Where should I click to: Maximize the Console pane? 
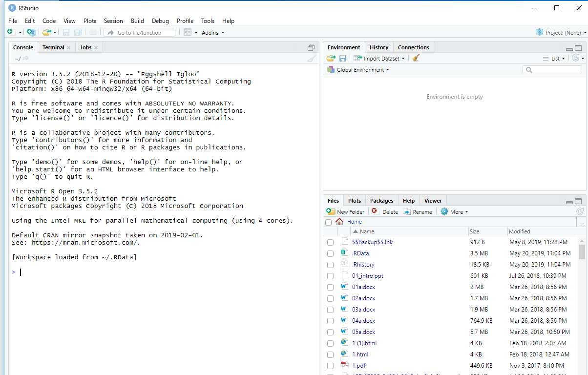(x=311, y=48)
